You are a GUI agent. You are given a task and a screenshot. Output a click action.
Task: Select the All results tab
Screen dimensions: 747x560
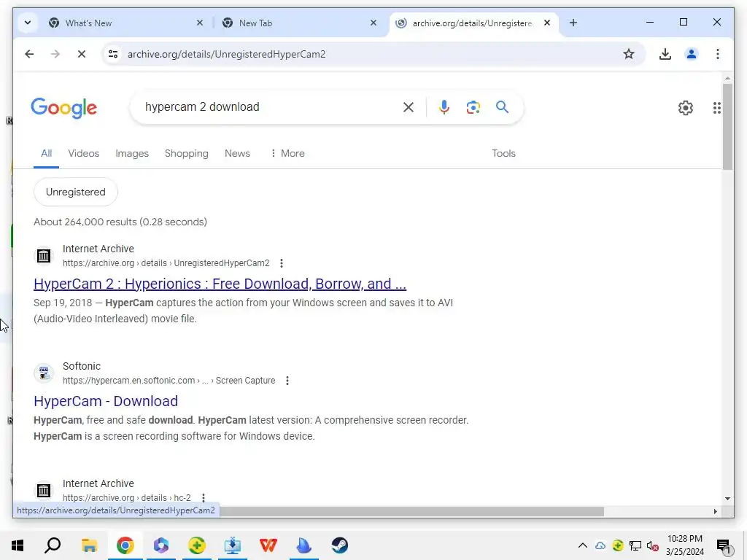point(46,153)
